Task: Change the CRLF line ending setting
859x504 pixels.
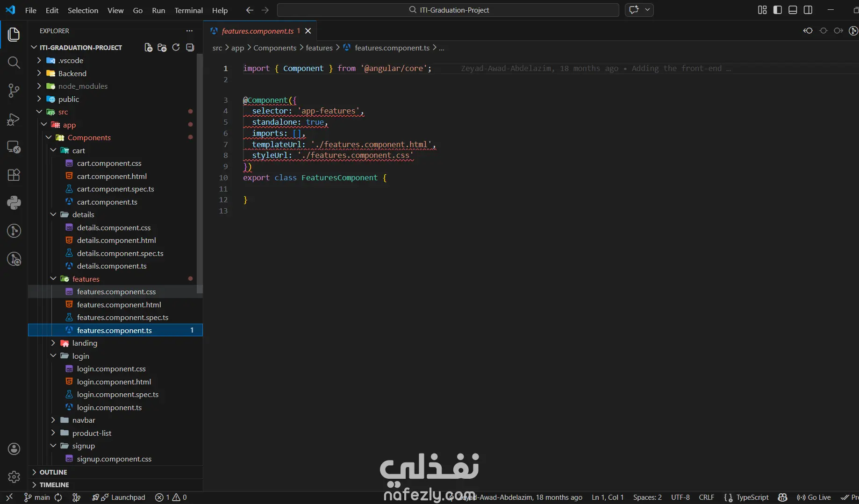Action: tap(706, 497)
